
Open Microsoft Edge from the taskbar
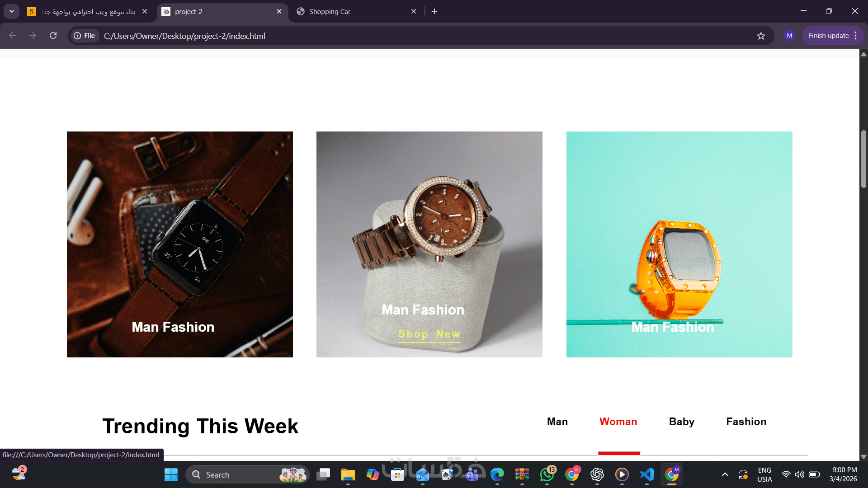point(497,474)
